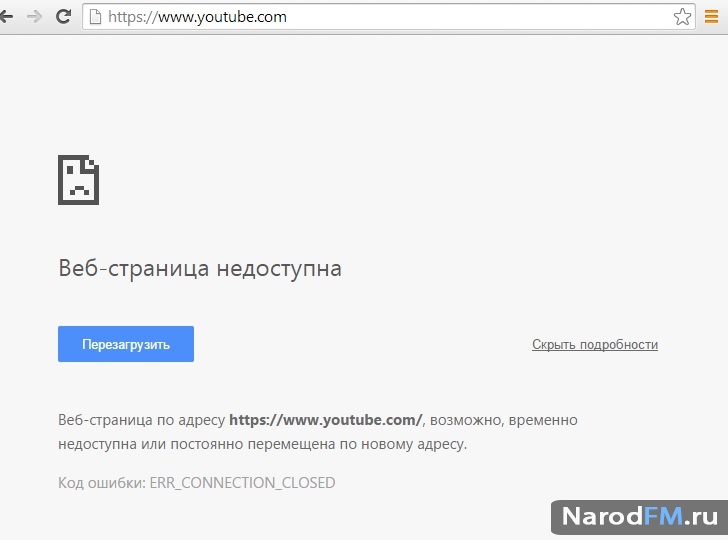Go back using the browser back arrow
The height and width of the screenshot is (540, 728).
click(6, 17)
